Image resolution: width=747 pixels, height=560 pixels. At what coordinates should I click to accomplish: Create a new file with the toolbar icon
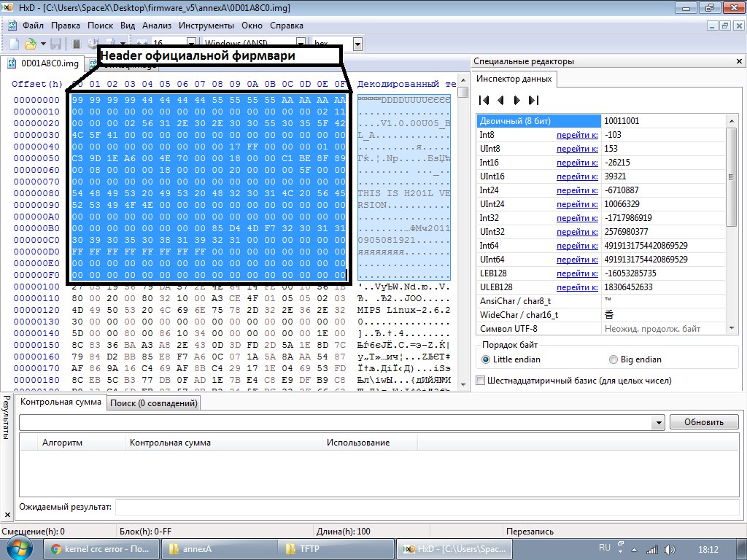point(15,44)
